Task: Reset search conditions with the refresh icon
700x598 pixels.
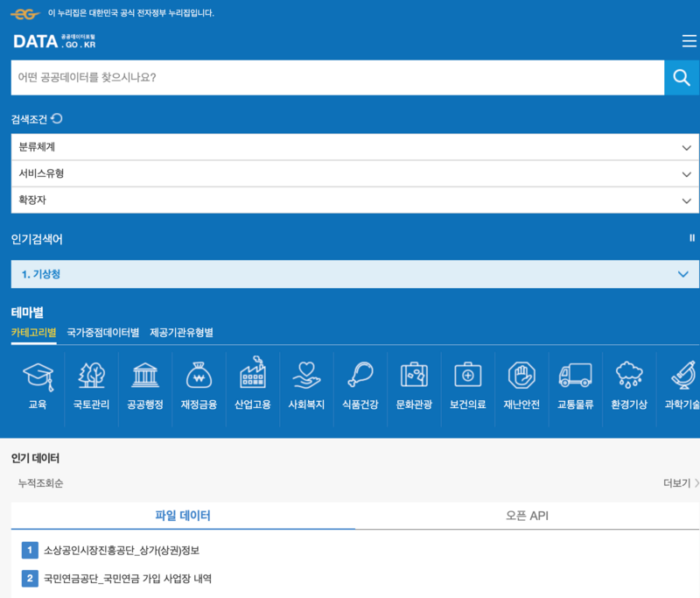Action: click(x=56, y=118)
